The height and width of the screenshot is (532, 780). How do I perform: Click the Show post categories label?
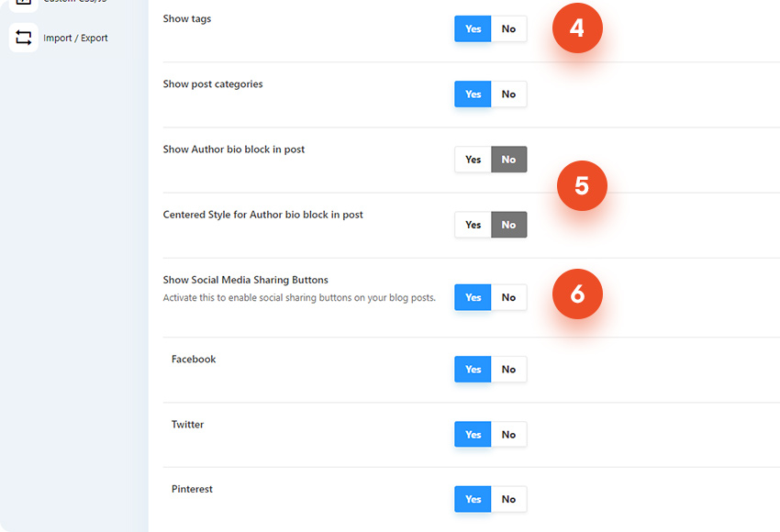coord(213,84)
